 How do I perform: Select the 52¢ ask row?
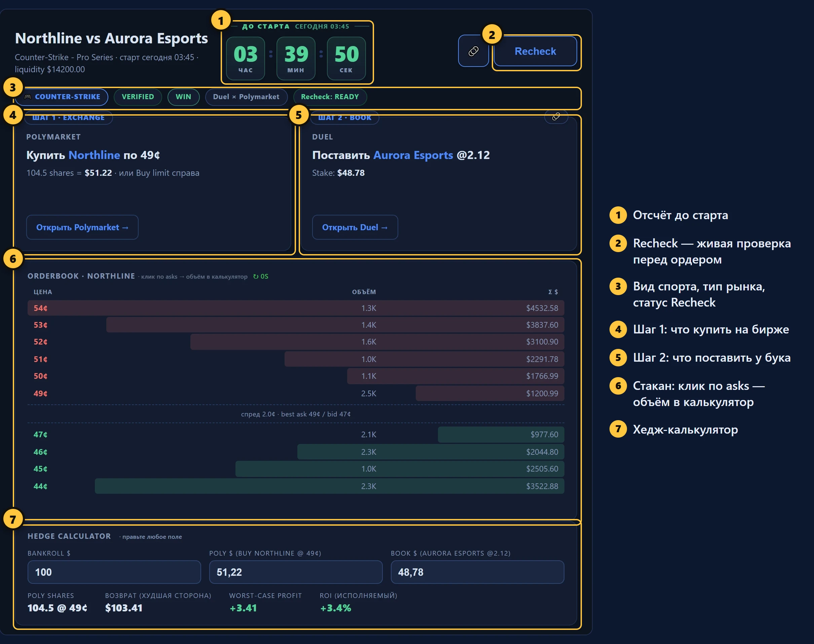[296, 342]
